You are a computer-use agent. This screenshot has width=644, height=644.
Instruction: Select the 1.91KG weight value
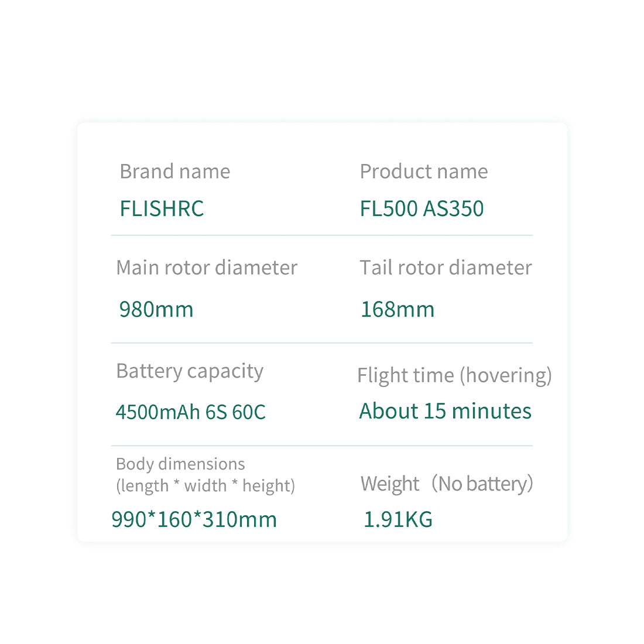click(398, 519)
